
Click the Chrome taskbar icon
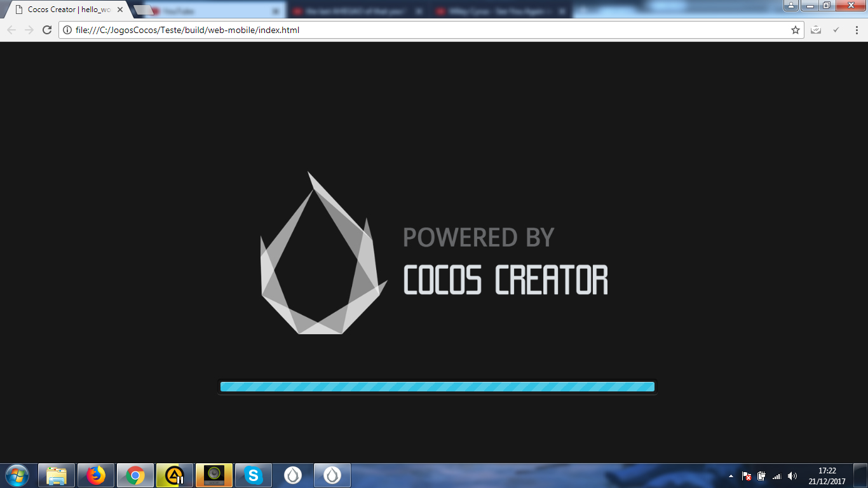(135, 475)
